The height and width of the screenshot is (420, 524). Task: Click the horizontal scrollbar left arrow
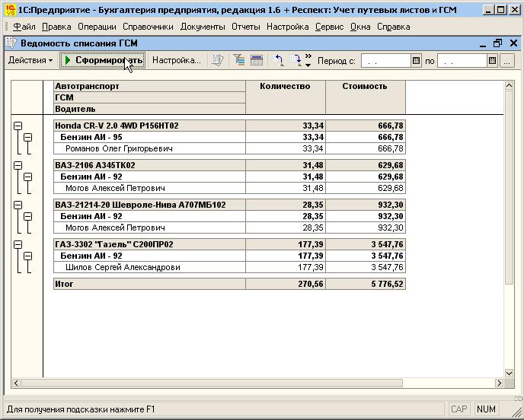click(x=16, y=383)
